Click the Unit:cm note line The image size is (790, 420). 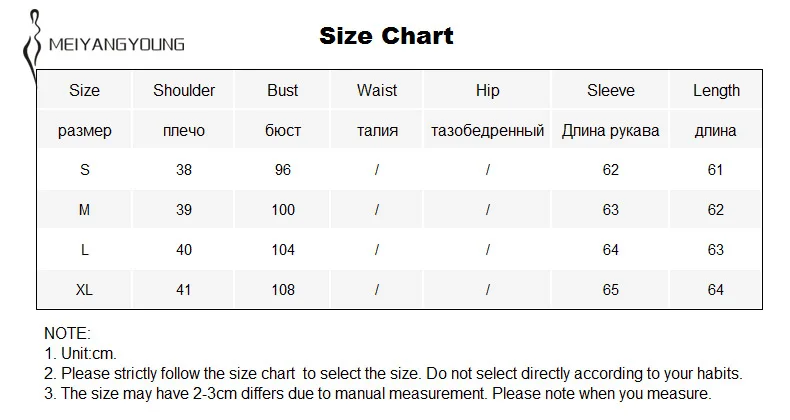tap(81, 354)
